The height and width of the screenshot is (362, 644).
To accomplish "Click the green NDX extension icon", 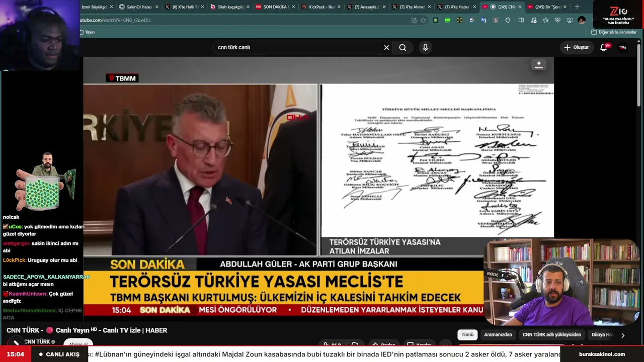I will click(447, 20).
